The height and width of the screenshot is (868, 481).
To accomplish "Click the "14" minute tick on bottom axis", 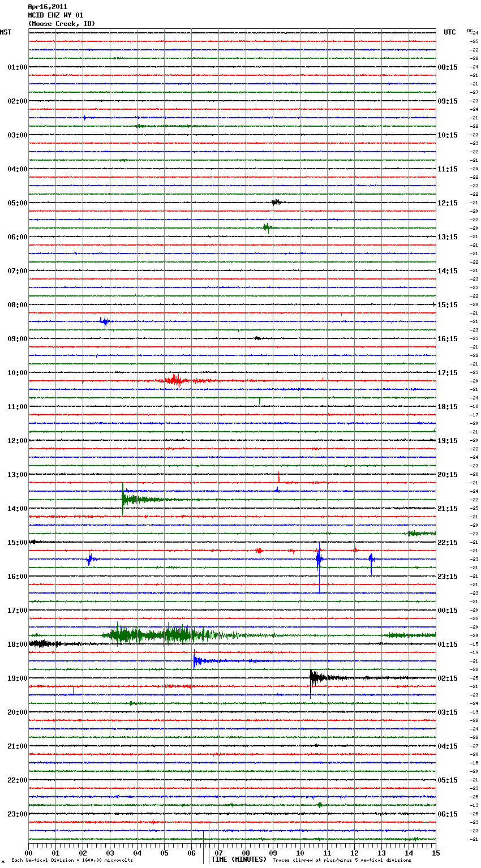I will [x=409, y=852].
